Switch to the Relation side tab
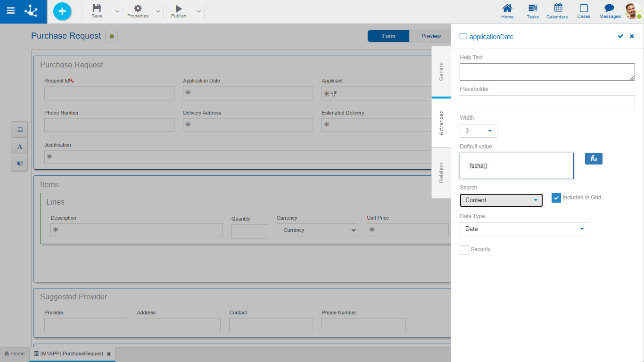 (441, 173)
